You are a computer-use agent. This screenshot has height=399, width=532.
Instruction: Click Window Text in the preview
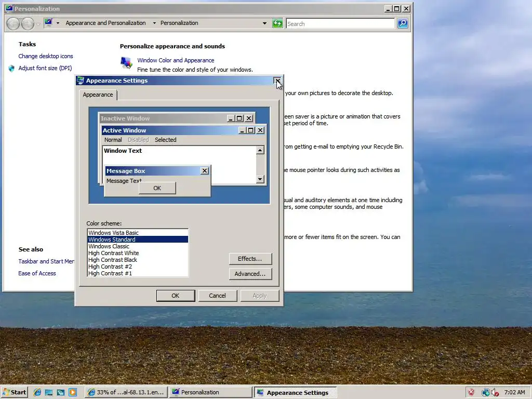(x=123, y=151)
